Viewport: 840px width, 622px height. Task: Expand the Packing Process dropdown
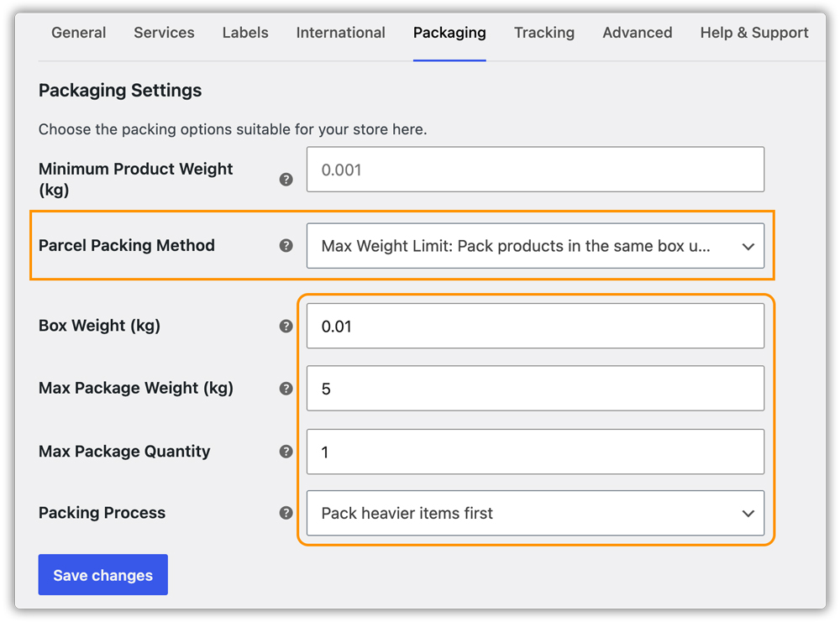click(x=535, y=513)
